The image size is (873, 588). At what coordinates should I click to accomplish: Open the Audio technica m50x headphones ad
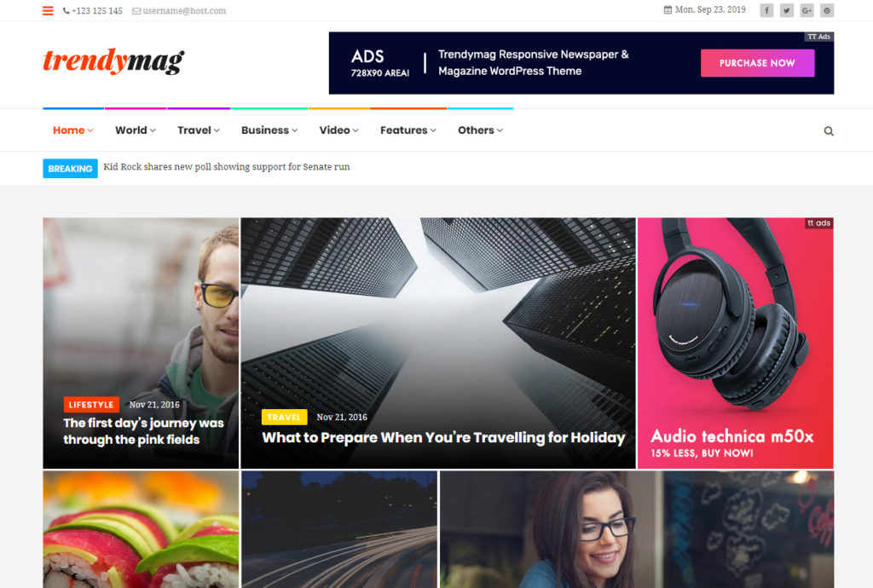tap(735, 343)
